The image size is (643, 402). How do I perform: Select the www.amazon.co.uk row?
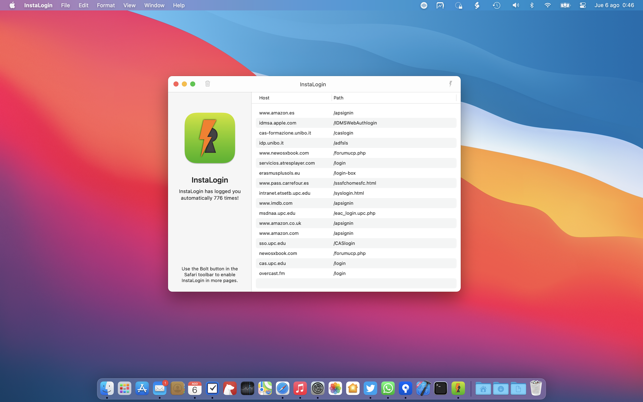[356, 223]
